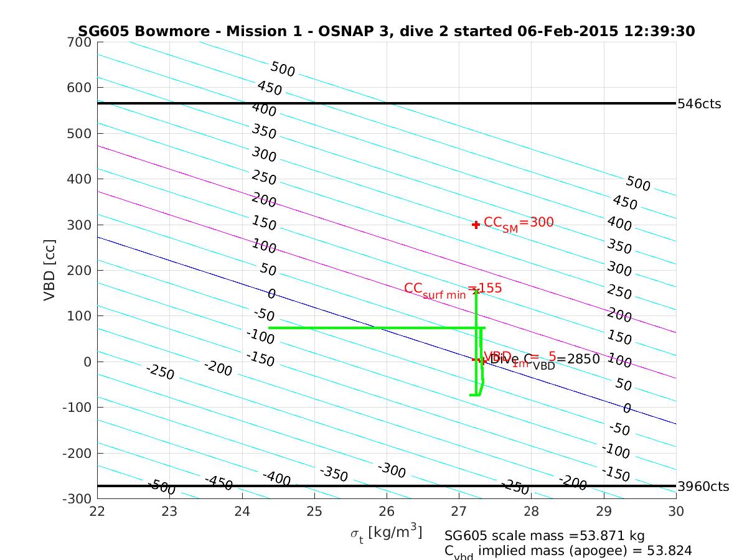Click x-axis tick label "25"
This screenshot has width=747, height=560.
(314, 511)
